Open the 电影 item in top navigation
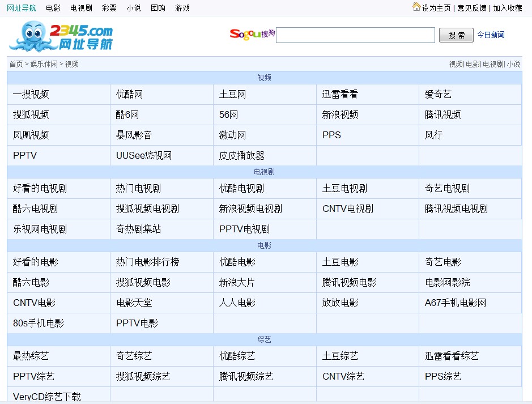532x404 pixels. (x=53, y=8)
